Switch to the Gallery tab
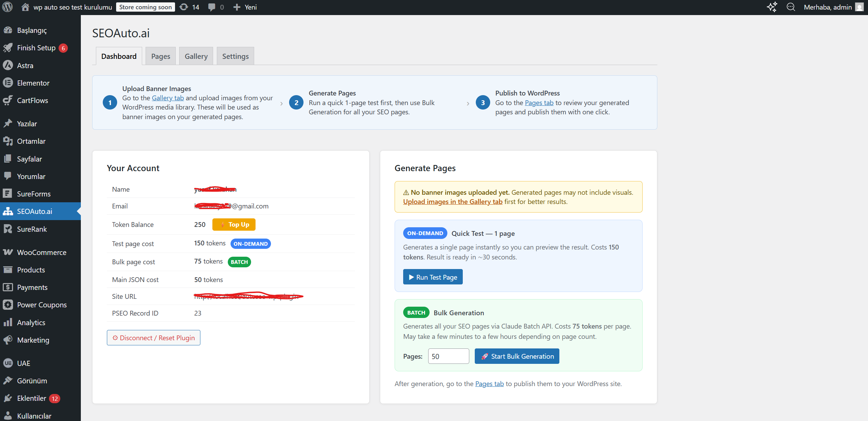 pos(196,56)
